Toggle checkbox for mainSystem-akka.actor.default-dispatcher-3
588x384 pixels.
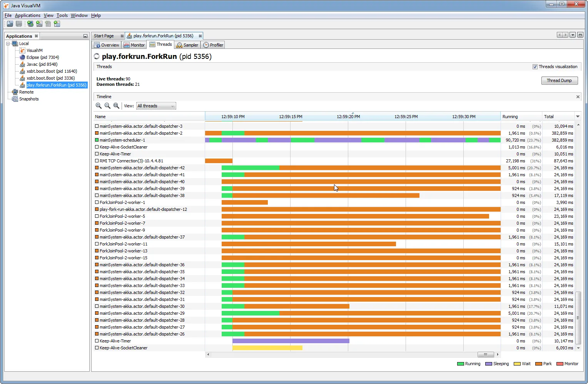(x=97, y=126)
